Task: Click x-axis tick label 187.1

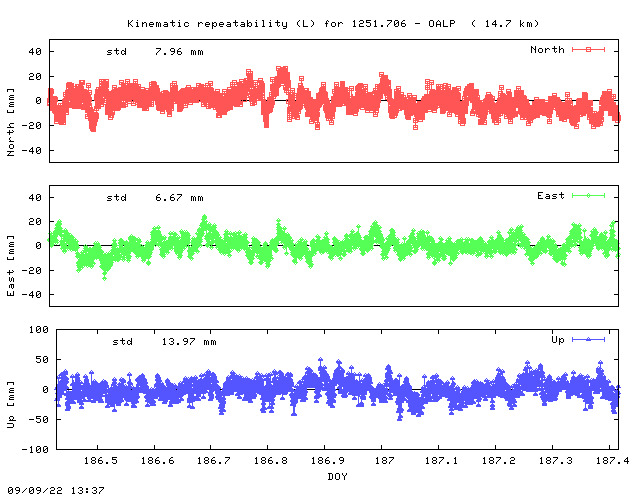Action: pos(441,461)
